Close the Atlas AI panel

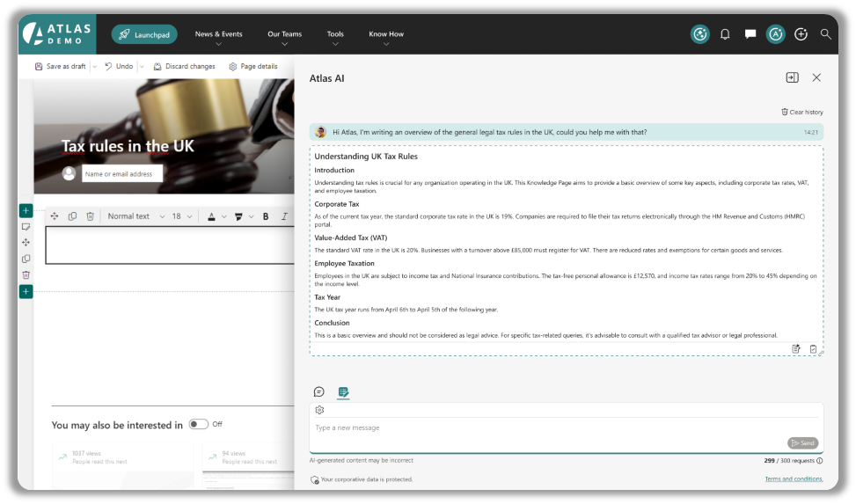click(816, 77)
